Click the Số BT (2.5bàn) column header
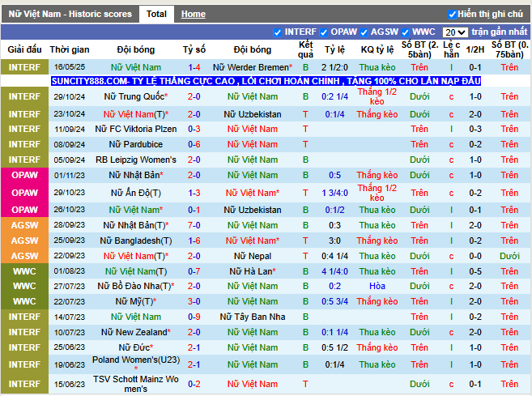This screenshot has width=532, height=396. (x=419, y=49)
